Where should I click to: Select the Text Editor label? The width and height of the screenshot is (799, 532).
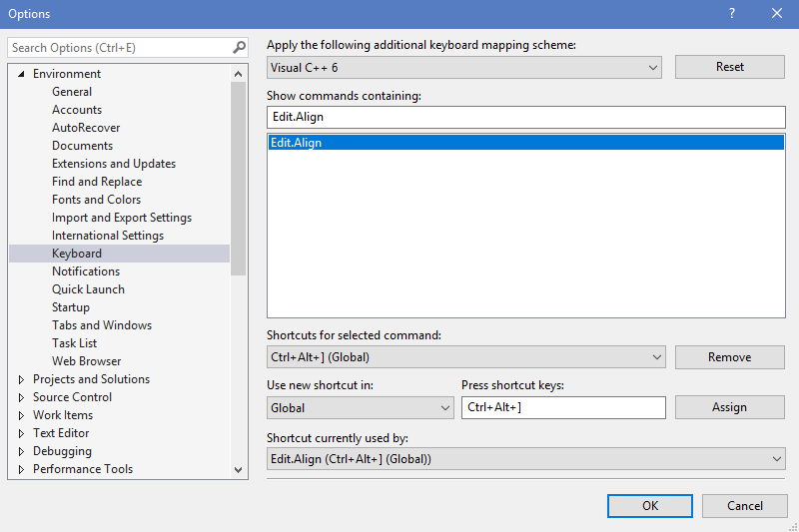61,433
